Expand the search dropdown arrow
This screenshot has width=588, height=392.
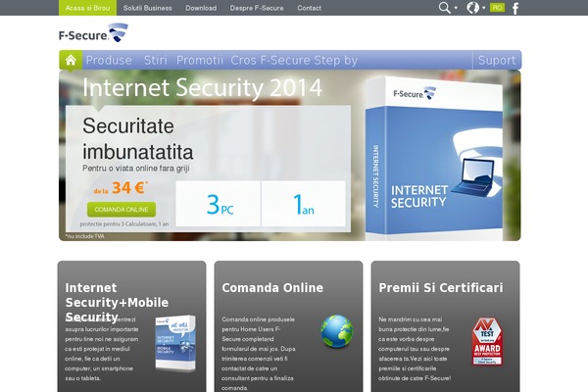tap(456, 8)
